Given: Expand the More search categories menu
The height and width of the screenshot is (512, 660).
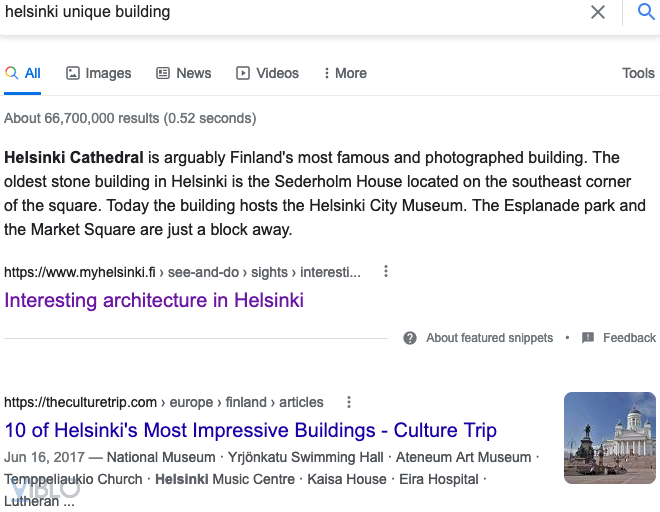Looking at the screenshot, I should (344, 73).
